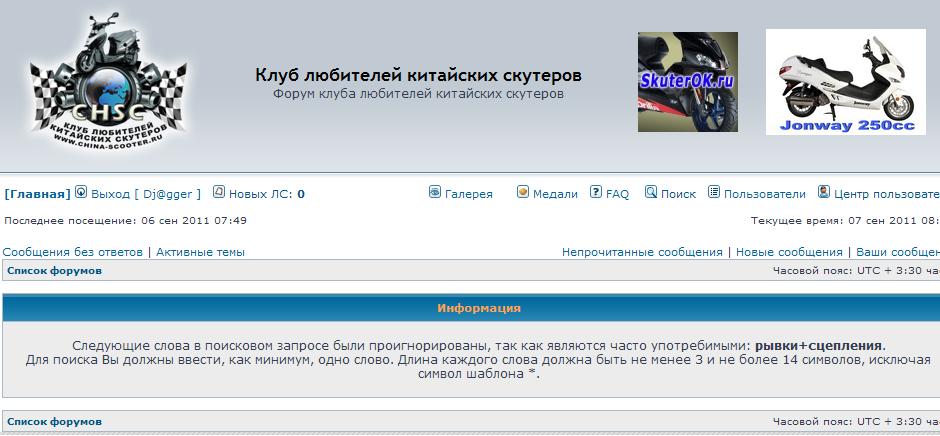Open the Активные темы link
Viewport: 940px width, 436px height.
coord(200,252)
